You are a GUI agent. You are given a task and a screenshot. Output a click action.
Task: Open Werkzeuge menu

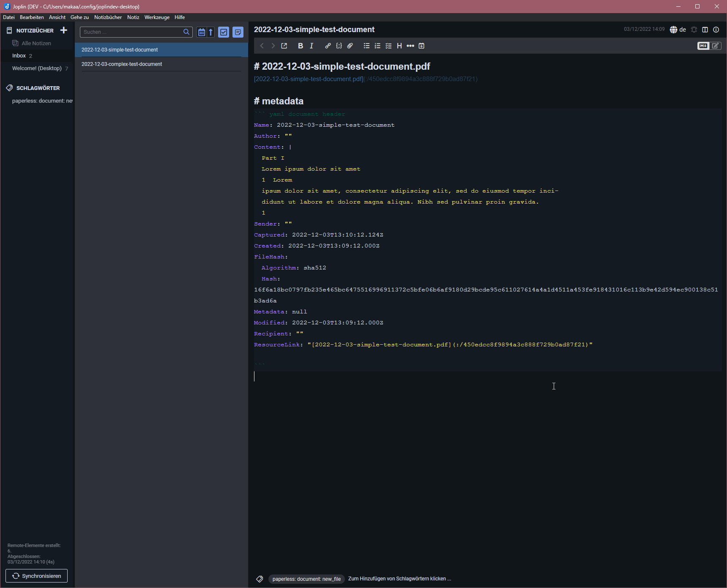[x=157, y=17]
